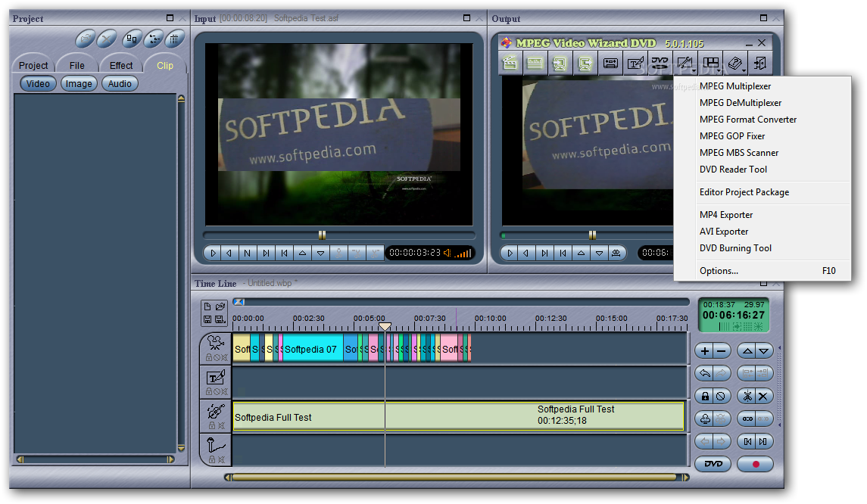The height and width of the screenshot is (504, 867).
Task: Click the clapperboard project icon in main toolbar
Action: coord(510,63)
